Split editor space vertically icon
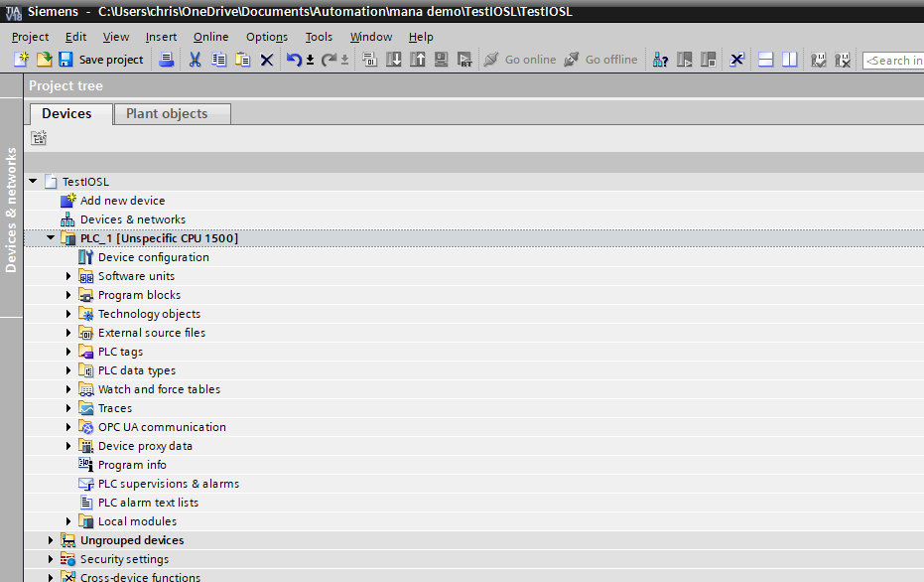Screen dimensions: 924x582 coord(790,59)
